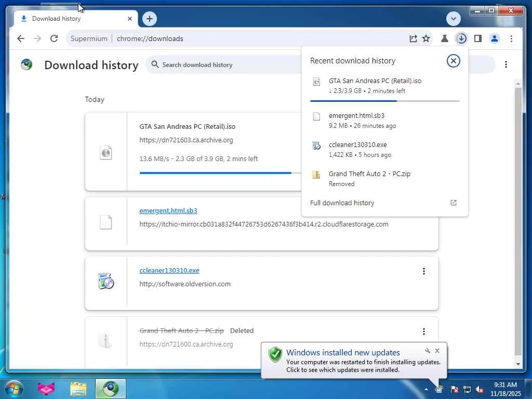
Task: Open the Download history page actions menu
Action: [x=506, y=64]
